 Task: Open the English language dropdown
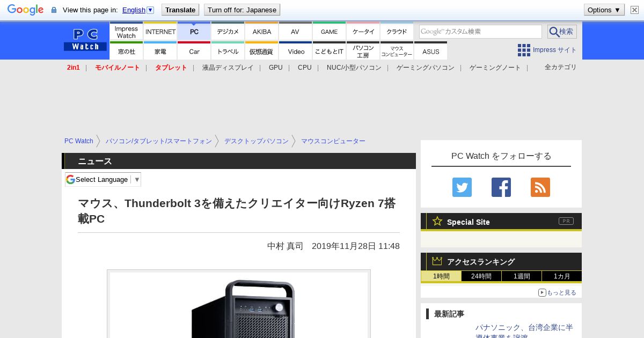tap(138, 10)
